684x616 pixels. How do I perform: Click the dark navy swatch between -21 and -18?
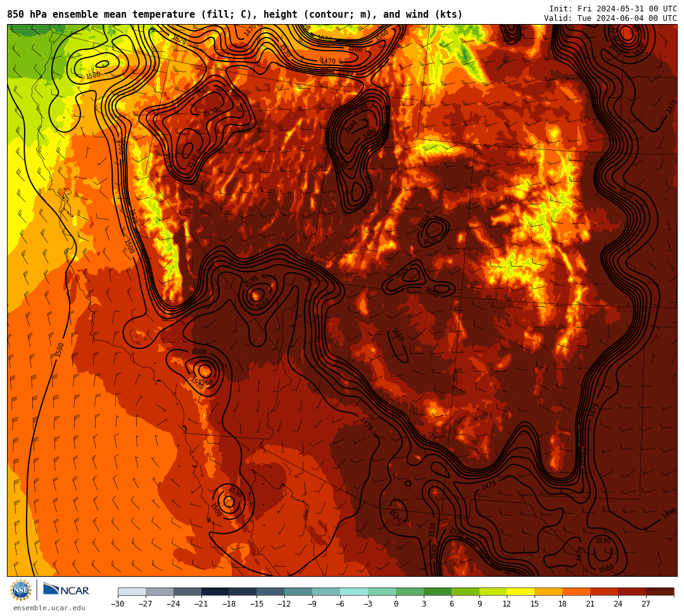coord(215,591)
